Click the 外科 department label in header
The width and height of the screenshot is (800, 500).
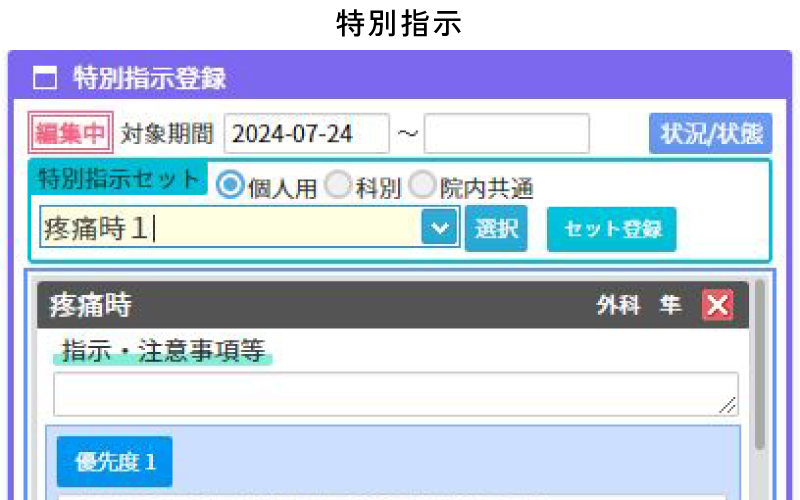coord(617,306)
